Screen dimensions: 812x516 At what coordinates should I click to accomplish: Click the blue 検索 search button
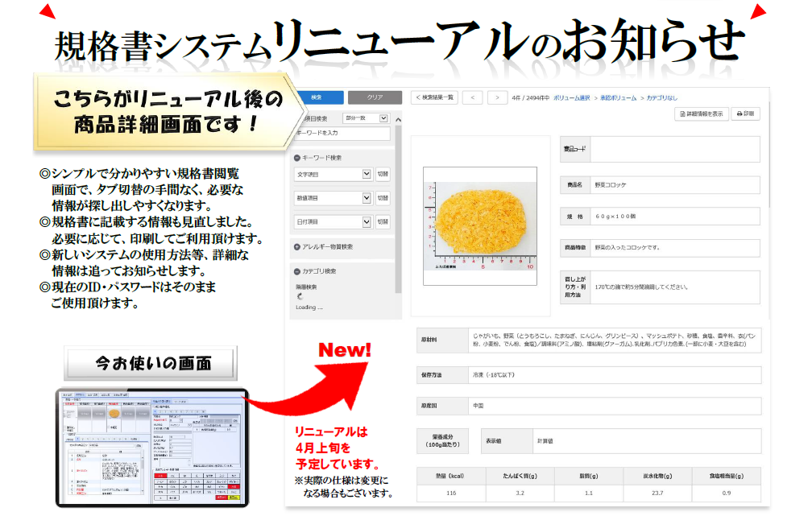320,97
